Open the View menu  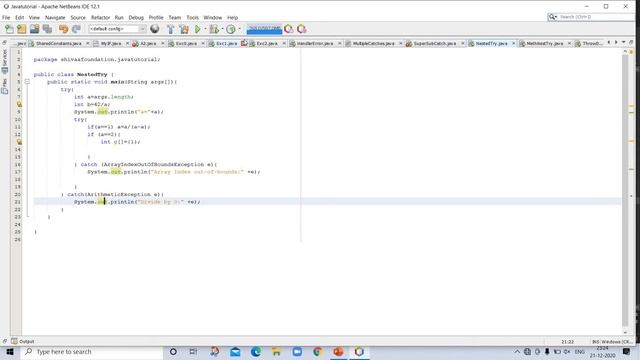pyautogui.click(x=34, y=18)
